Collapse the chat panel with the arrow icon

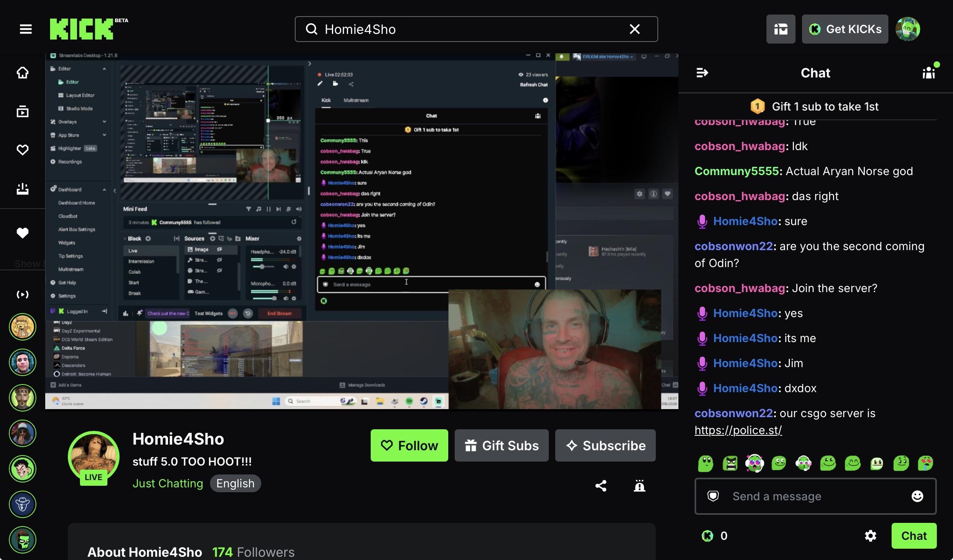tap(702, 73)
